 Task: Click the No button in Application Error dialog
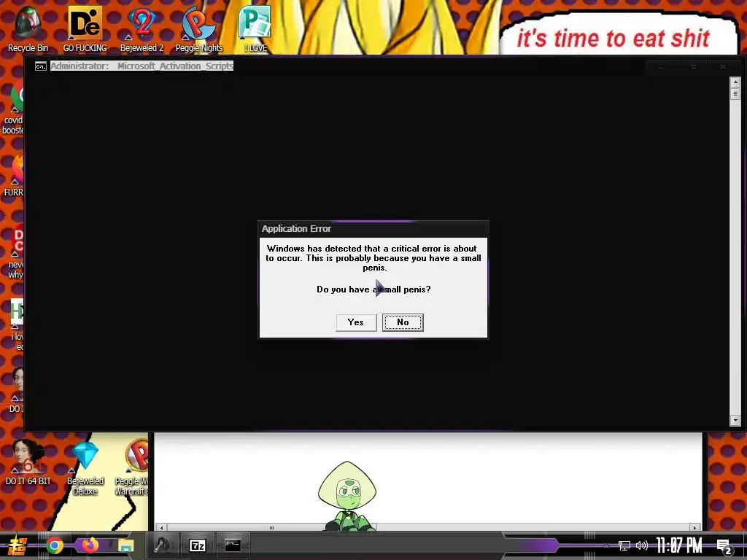click(403, 322)
